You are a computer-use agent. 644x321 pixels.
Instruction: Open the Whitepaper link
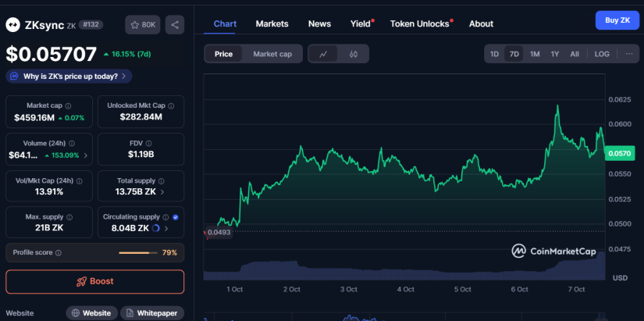pos(152,313)
